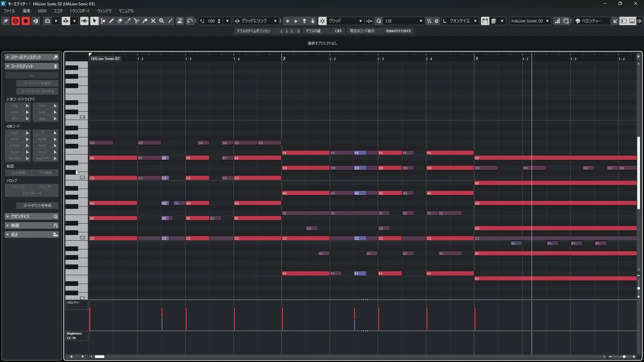The image size is (644, 362).
Task: Toggle the Record in editor button
Action: [25, 21]
